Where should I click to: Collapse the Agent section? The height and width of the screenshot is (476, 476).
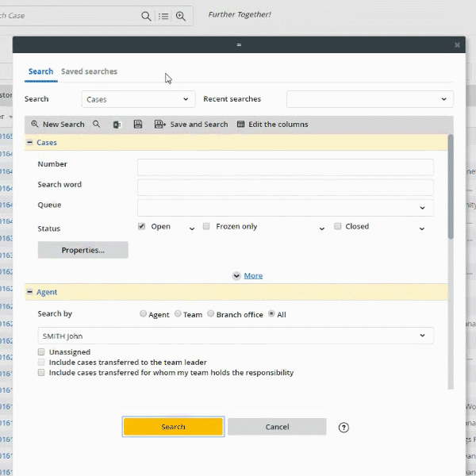coord(30,292)
